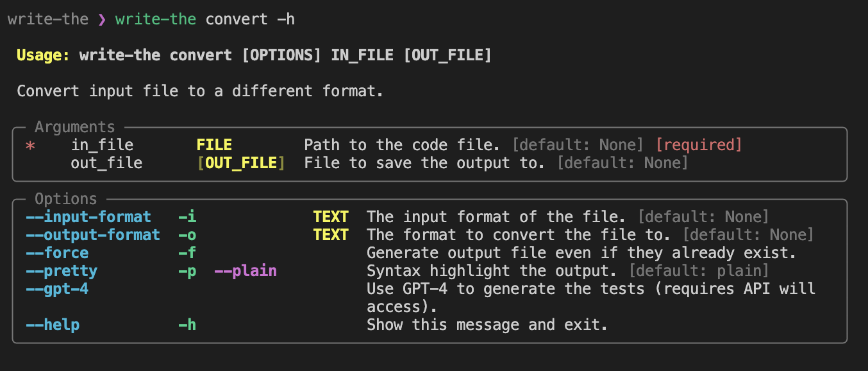Click the "--input-format" option flag
This screenshot has width=868, height=371.
tap(88, 217)
